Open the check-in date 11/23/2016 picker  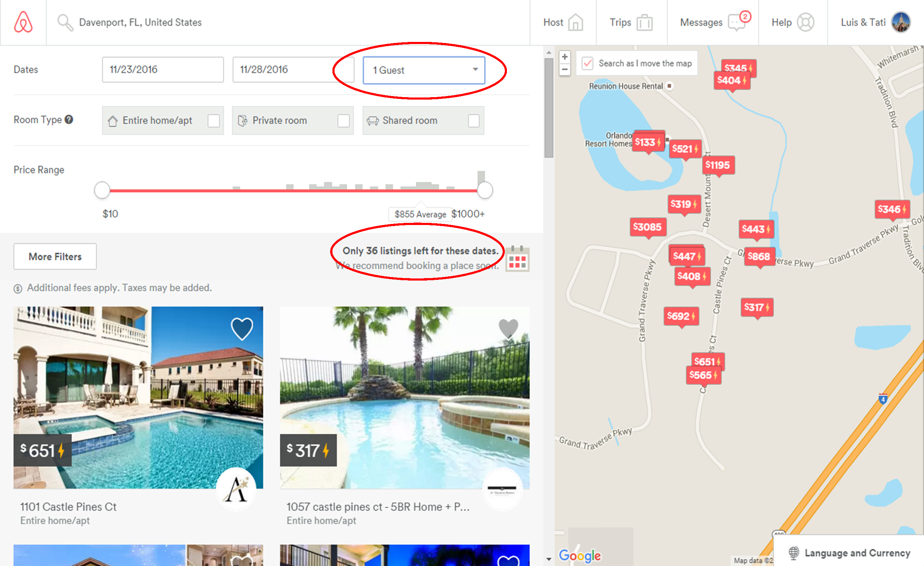pos(163,70)
